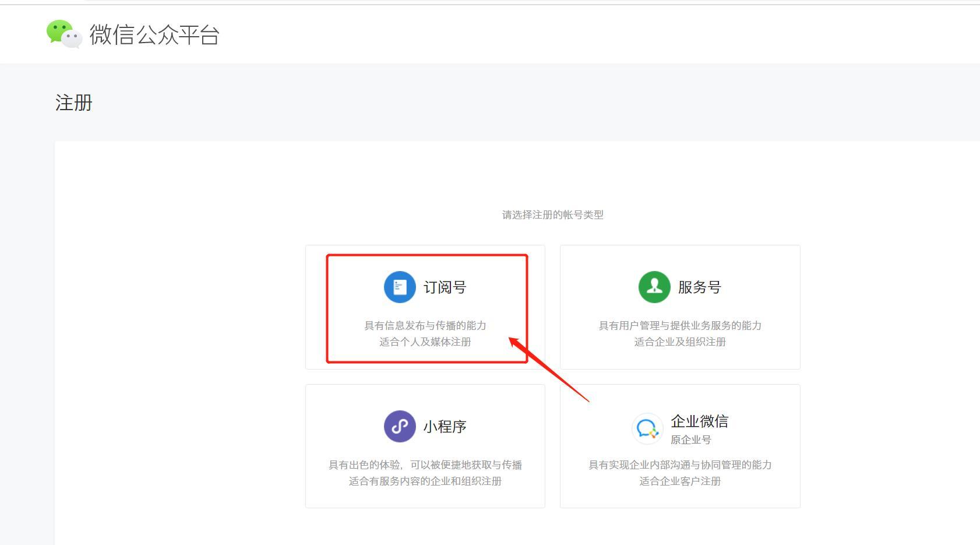Image resolution: width=980 pixels, height=545 pixels.
Task: Select the 订阅号 account type title
Action: (x=445, y=287)
